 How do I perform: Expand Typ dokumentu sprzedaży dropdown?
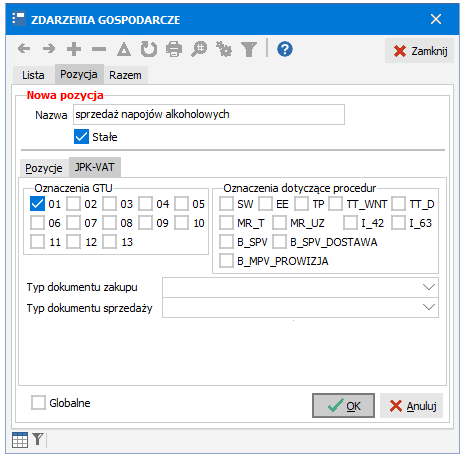pos(300,308)
